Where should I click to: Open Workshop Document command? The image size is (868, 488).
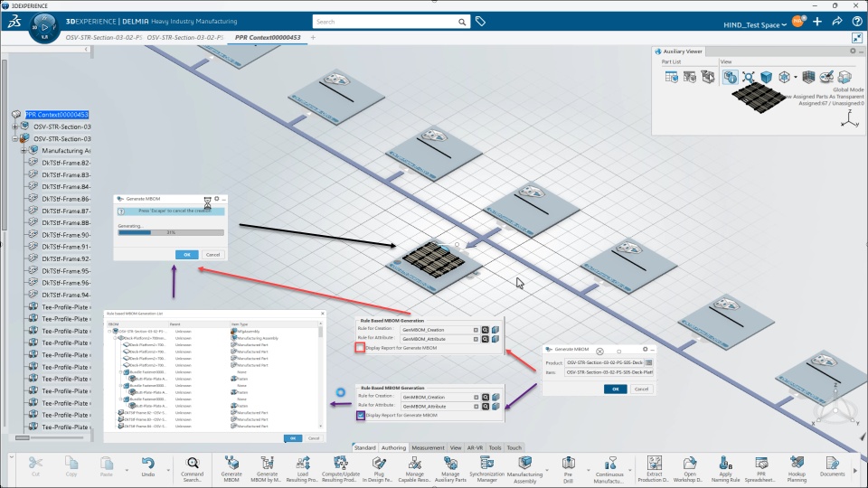690,468
